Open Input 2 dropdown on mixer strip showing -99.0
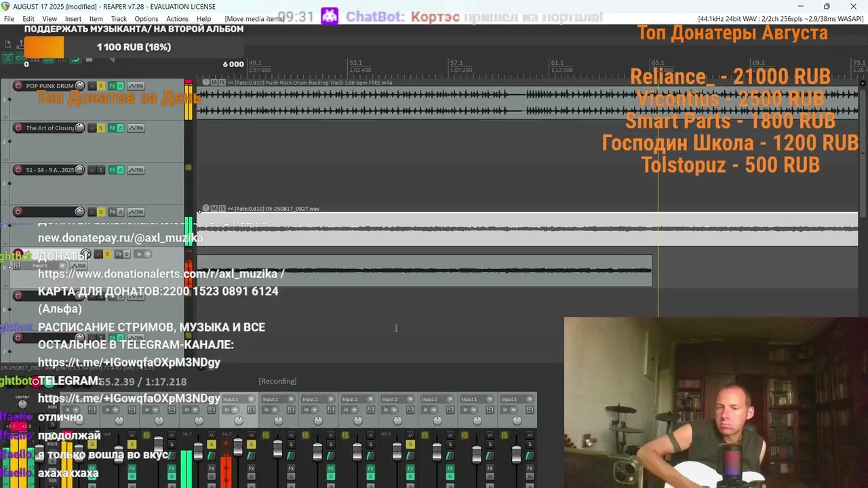The image size is (868, 488). click(397, 399)
